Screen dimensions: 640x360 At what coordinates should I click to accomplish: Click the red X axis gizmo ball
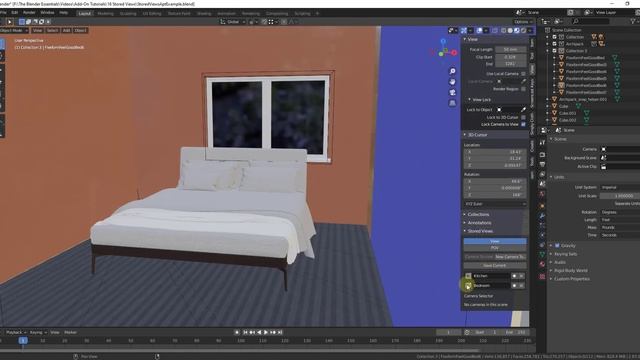454,53
